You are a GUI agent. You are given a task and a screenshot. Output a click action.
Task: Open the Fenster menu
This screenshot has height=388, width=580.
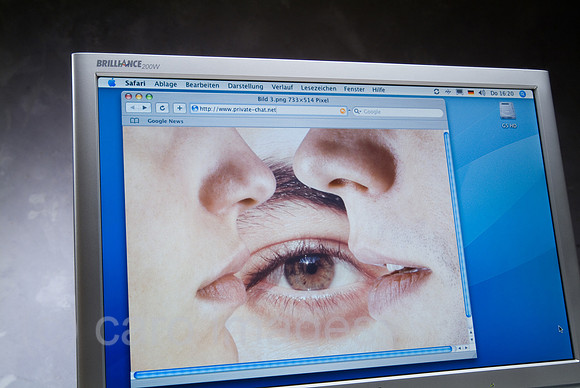(x=354, y=89)
